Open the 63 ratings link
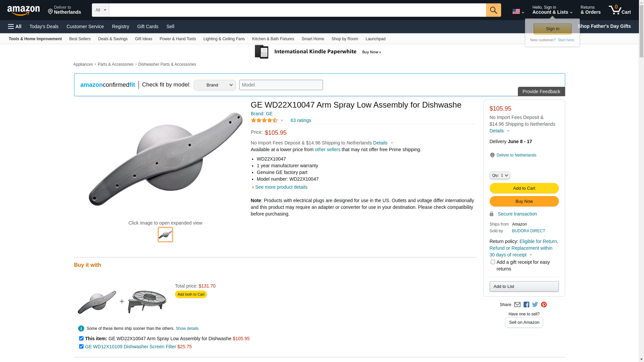The height and width of the screenshot is (362, 644). 301,120
